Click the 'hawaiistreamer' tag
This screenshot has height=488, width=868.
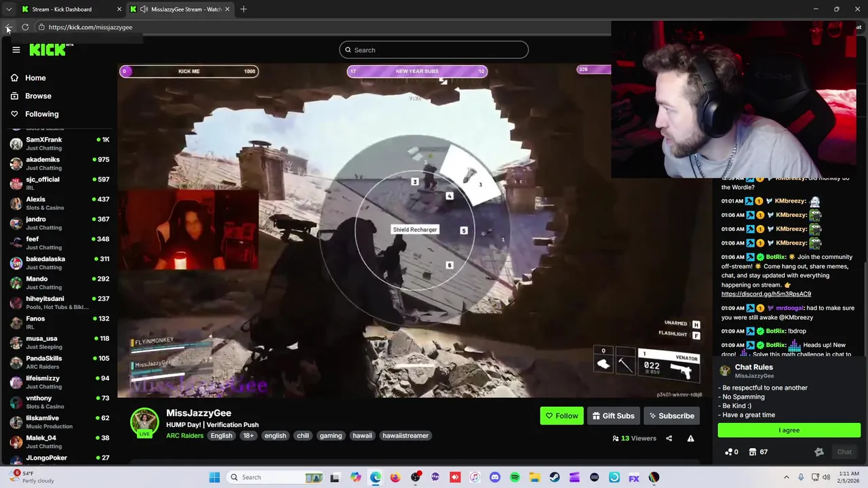406,436
